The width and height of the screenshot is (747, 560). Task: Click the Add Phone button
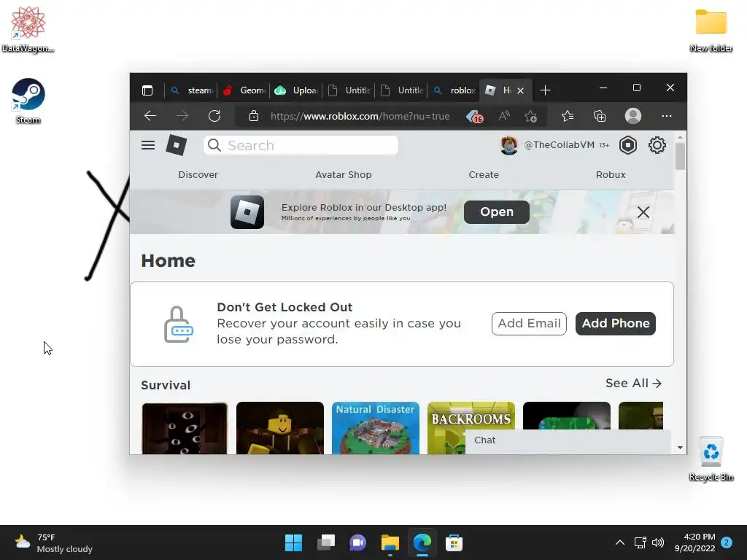pos(616,323)
